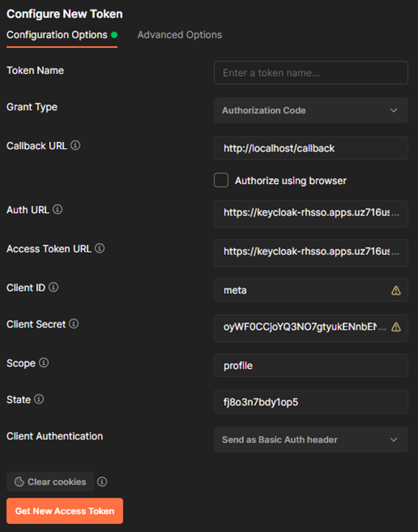Click the info icon beside Scope
The image size is (418, 532).
coord(44,363)
